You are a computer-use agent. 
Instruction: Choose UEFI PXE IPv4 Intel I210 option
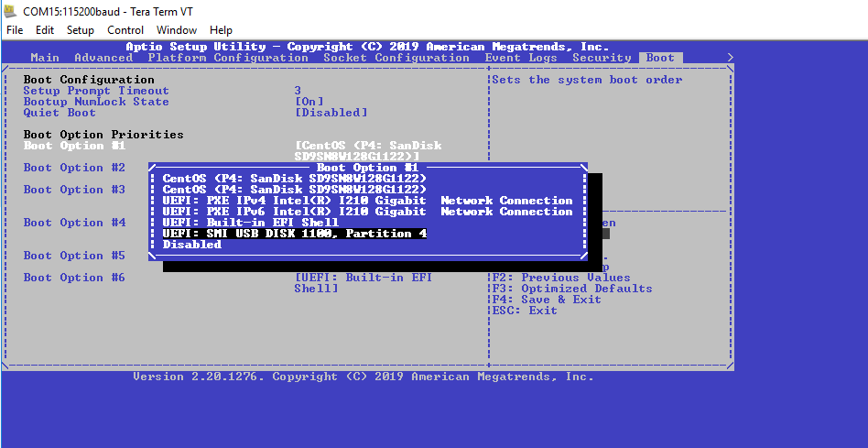pos(367,201)
